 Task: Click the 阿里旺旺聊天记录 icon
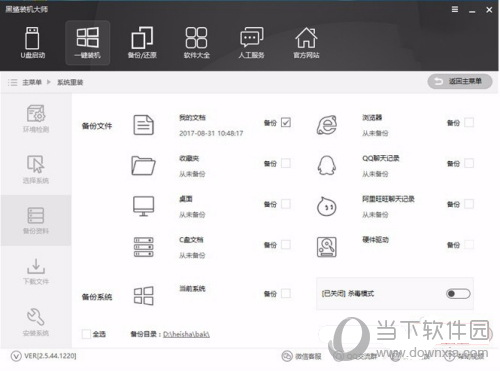tap(327, 206)
